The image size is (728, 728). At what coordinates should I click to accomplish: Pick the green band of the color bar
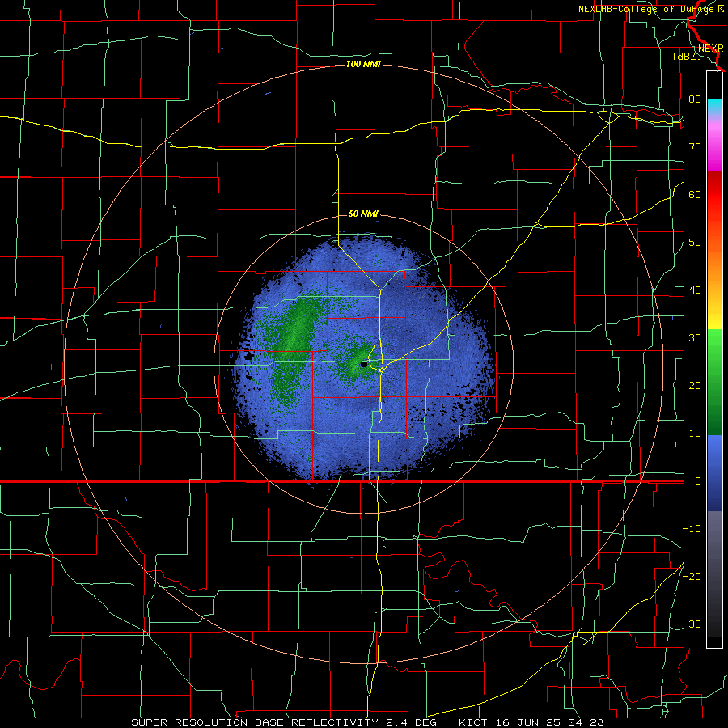click(x=714, y=382)
